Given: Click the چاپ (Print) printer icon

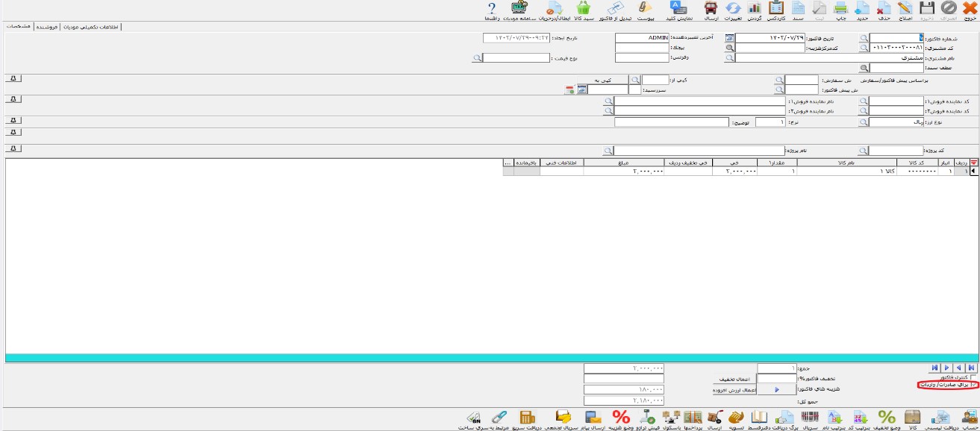Looking at the screenshot, I should click(x=840, y=9).
